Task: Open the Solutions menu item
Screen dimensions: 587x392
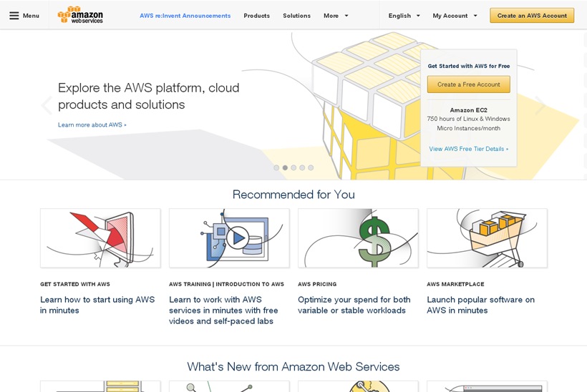Action: point(296,15)
